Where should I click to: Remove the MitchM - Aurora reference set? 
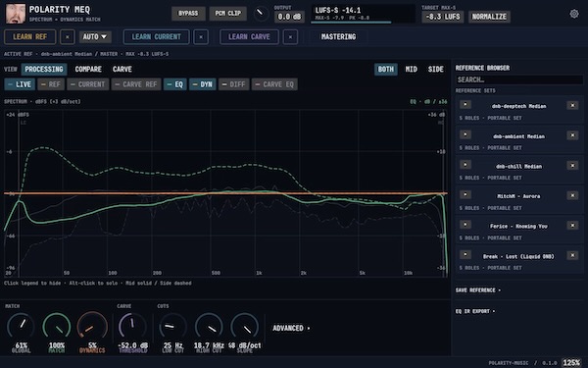point(572,195)
